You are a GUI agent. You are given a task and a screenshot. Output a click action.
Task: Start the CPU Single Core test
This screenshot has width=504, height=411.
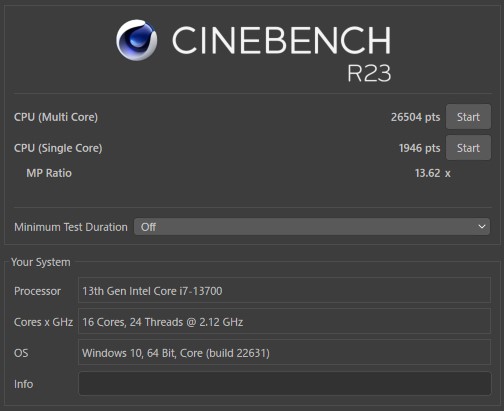tap(468, 148)
